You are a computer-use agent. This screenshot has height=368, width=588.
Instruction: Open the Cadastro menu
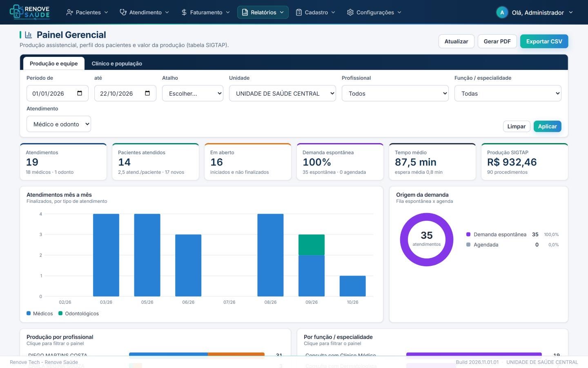[x=316, y=12]
